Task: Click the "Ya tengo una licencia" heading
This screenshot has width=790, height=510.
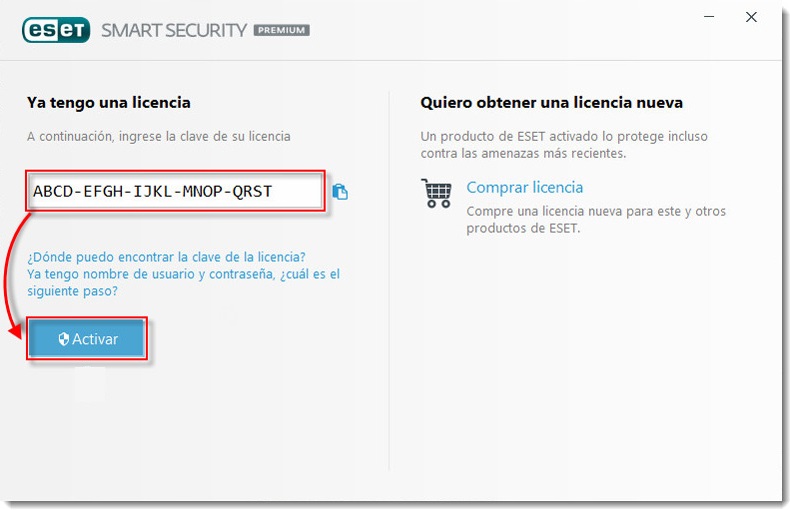Action: tap(109, 102)
